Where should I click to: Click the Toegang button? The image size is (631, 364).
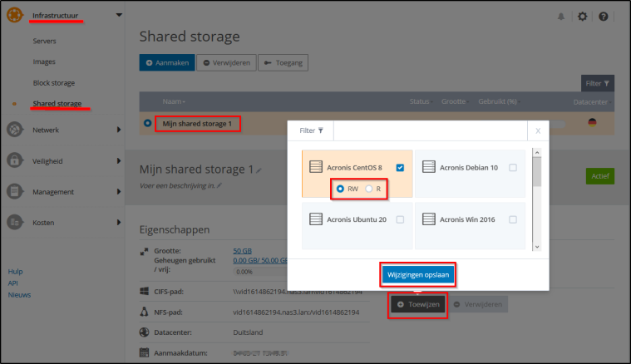pyautogui.click(x=283, y=63)
